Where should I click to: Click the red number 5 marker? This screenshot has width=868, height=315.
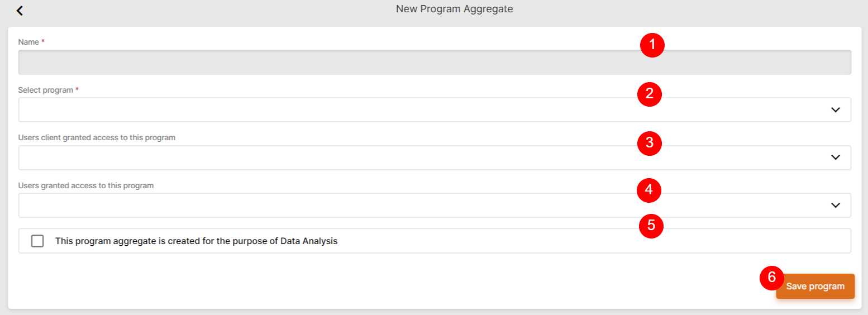(x=651, y=226)
